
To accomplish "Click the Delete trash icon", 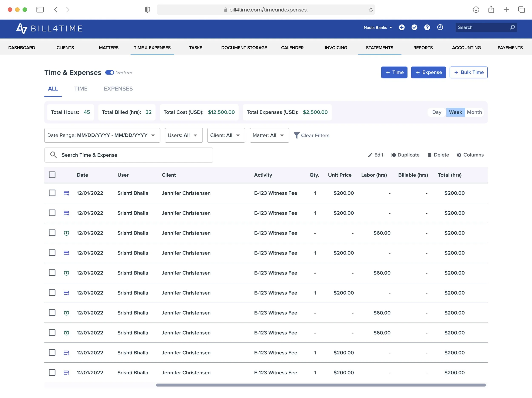I will [x=430, y=155].
